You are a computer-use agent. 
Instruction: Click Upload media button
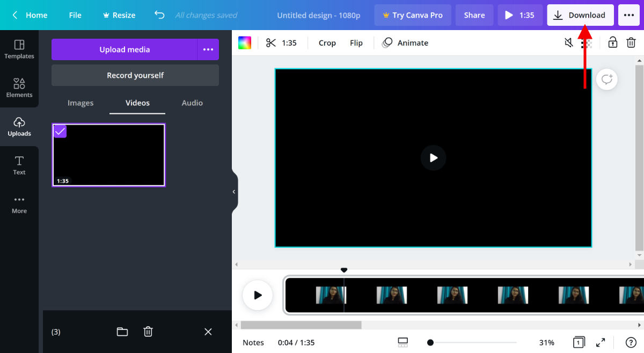click(125, 49)
